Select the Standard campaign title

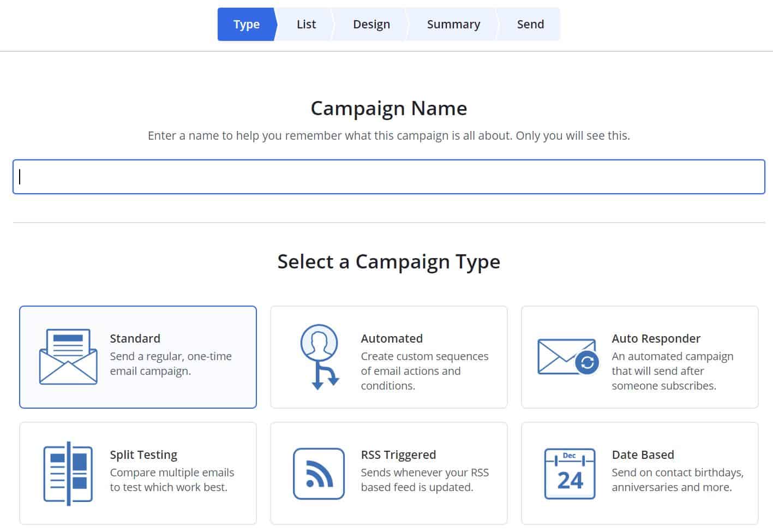pos(135,338)
